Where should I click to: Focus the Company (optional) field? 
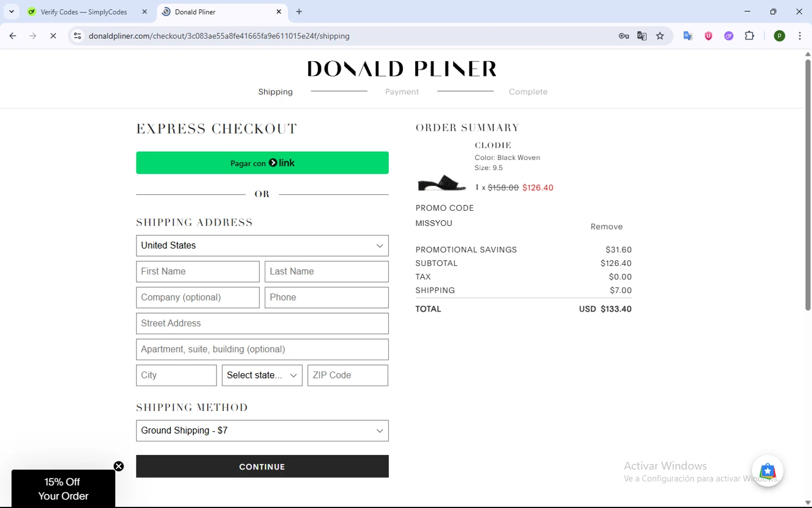point(198,297)
